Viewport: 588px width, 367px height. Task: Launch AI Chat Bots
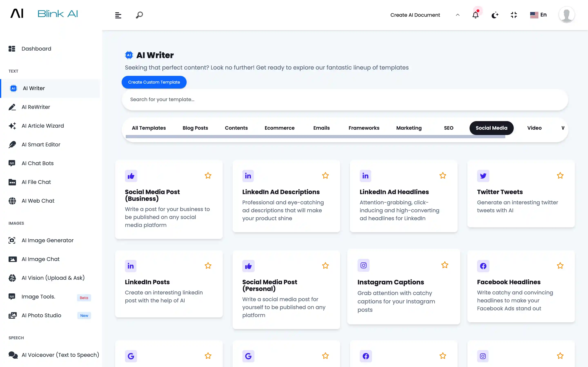coord(38,163)
